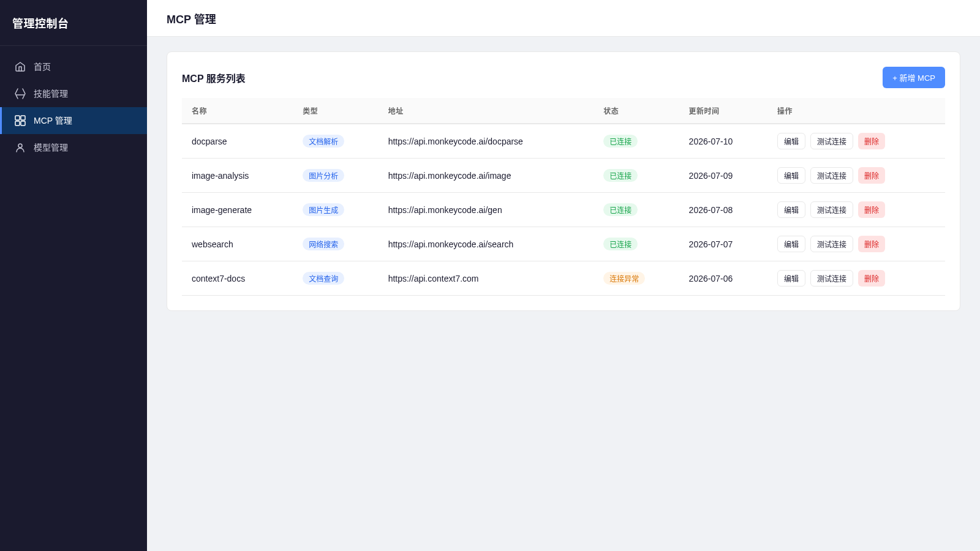980x551 pixels.
Task: Click the https://api.monkeycode.ai/image address
Action: pos(450,176)
